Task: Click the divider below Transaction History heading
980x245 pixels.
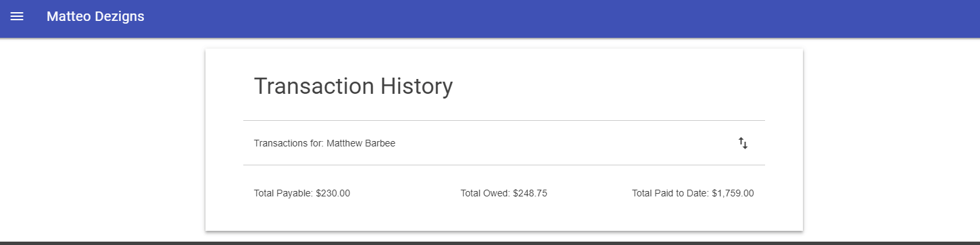Action: click(504, 120)
